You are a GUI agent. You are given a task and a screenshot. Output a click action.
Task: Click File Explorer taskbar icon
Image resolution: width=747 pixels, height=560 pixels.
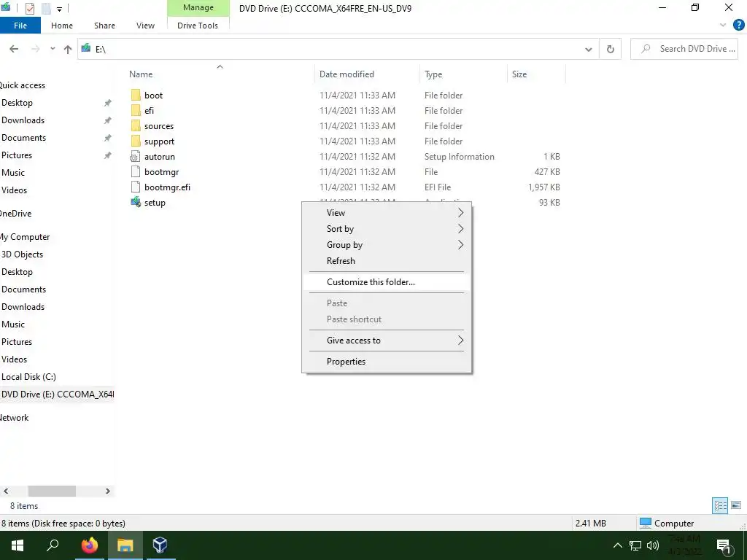click(125, 545)
